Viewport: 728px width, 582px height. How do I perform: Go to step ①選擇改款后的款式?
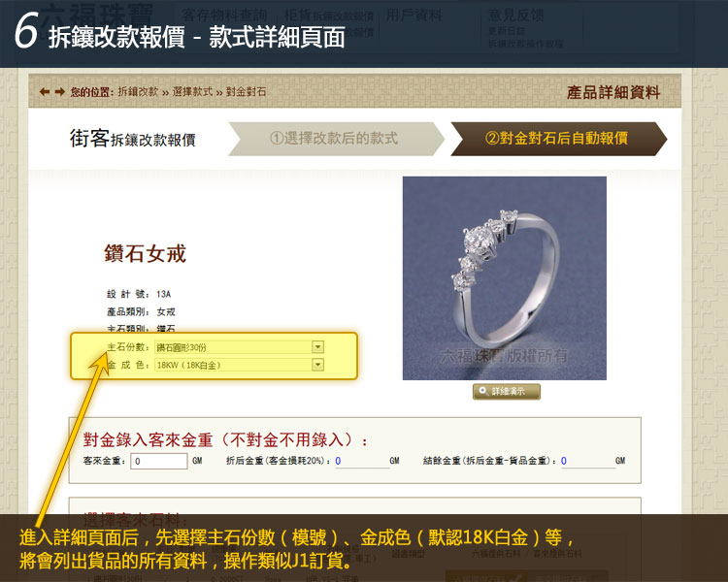[x=336, y=139]
